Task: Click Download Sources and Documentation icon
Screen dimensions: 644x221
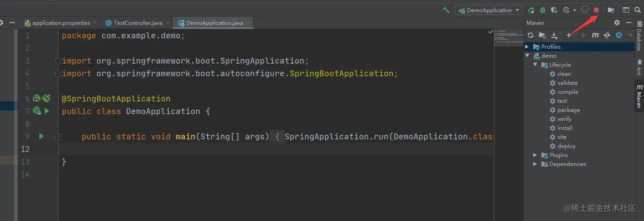Action: coord(554,35)
